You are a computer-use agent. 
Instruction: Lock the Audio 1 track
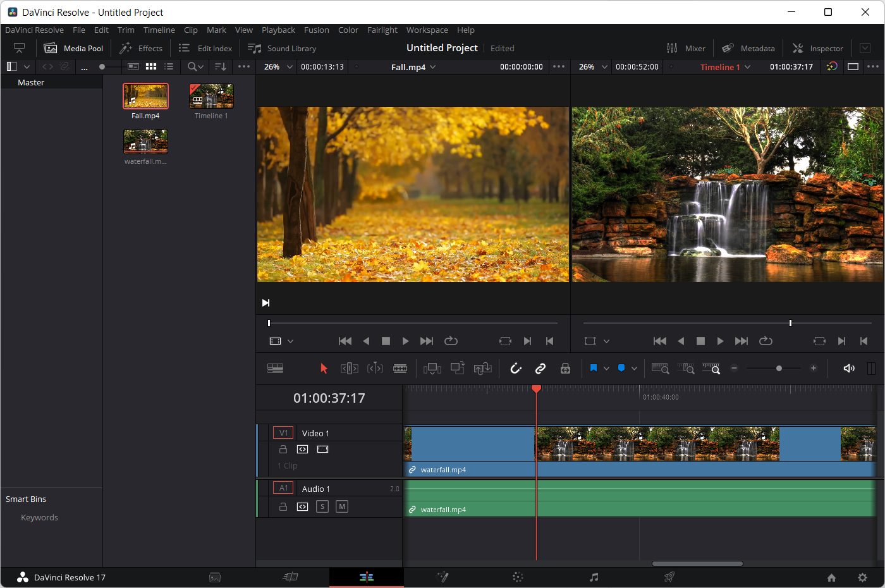pyautogui.click(x=283, y=506)
